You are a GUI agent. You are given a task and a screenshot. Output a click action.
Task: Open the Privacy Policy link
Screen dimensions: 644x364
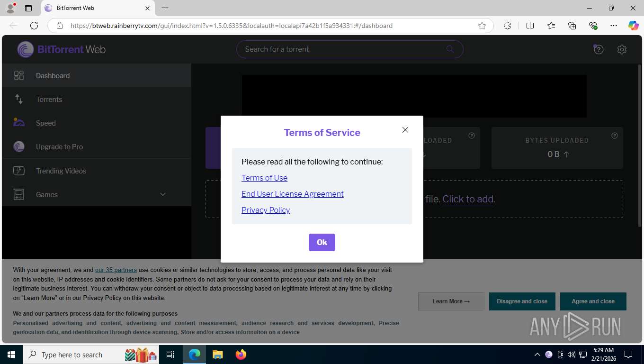(x=266, y=210)
